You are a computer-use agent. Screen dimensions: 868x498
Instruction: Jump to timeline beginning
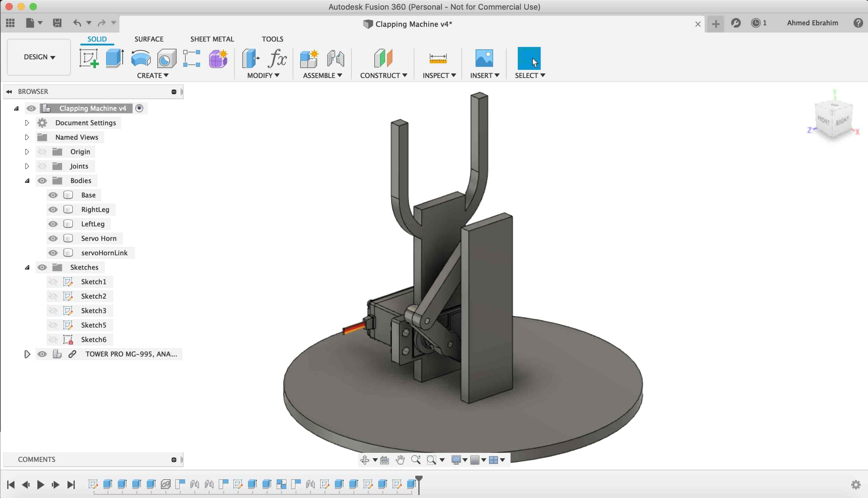(x=11, y=485)
